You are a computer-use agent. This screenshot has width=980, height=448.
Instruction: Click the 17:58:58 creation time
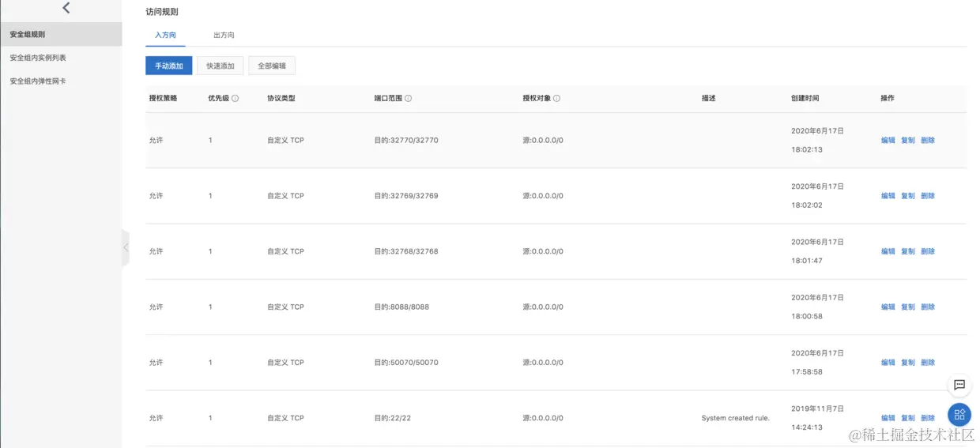(807, 371)
